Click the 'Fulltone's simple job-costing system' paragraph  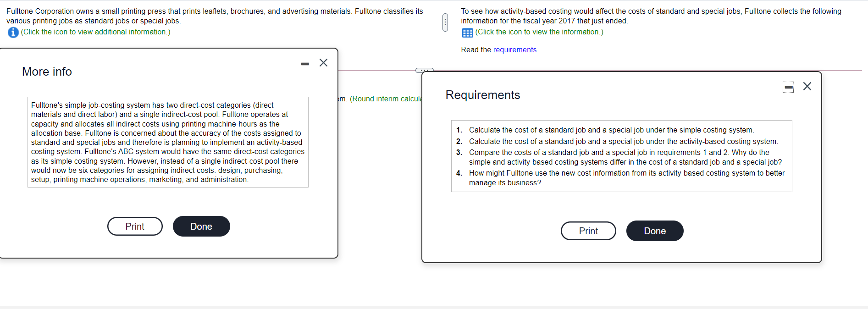pos(168,143)
